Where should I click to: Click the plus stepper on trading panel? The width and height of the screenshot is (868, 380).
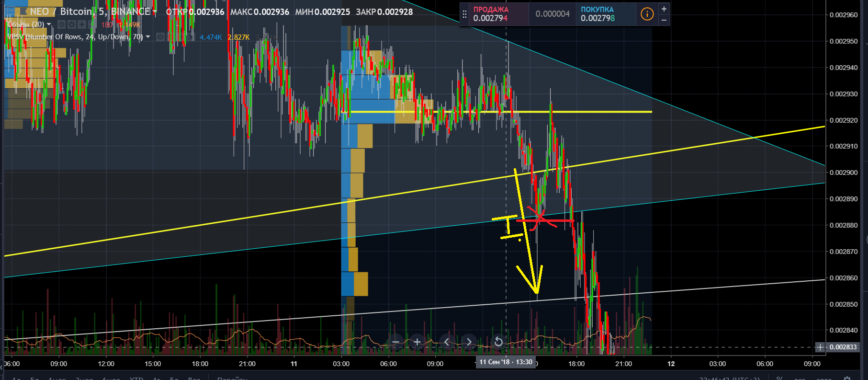point(664,9)
